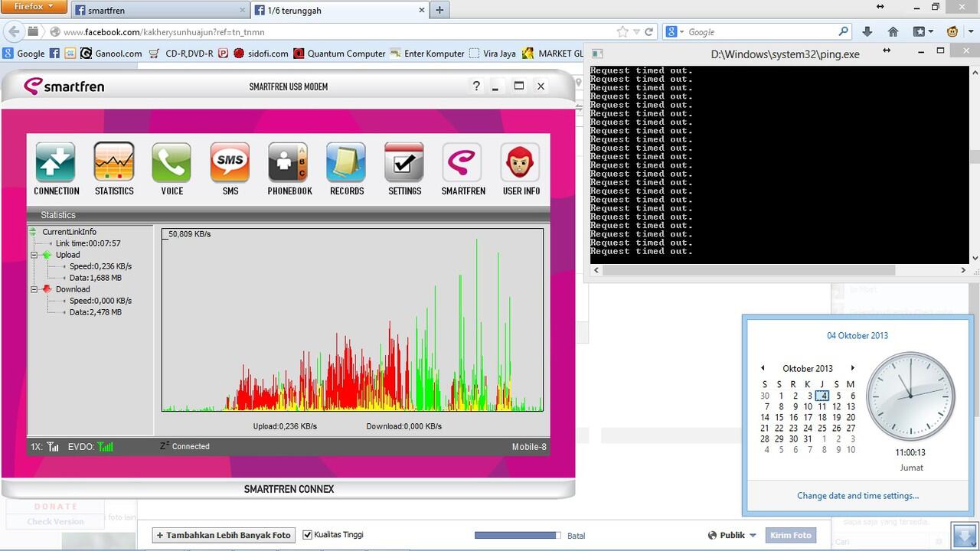Click the search magnifier in Google box
980x551 pixels.
tap(844, 31)
